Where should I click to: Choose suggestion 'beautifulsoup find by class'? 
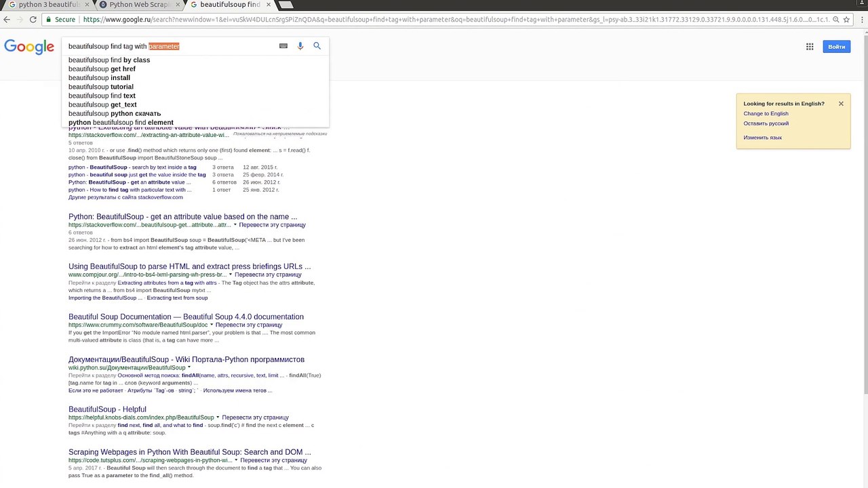195,60
